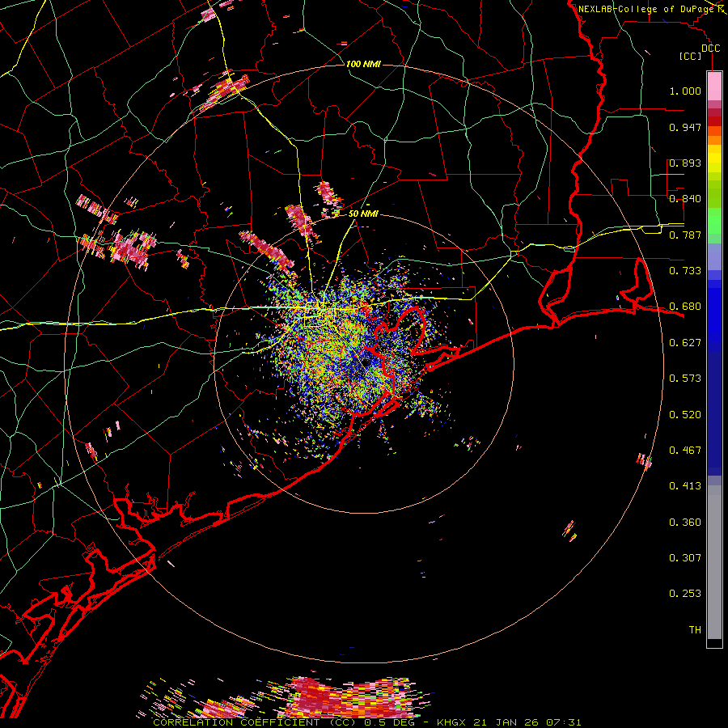The image size is (728, 728).
Task: Click the Correlation Coefficient KHGX caption text
Action: pyautogui.click(x=366, y=722)
